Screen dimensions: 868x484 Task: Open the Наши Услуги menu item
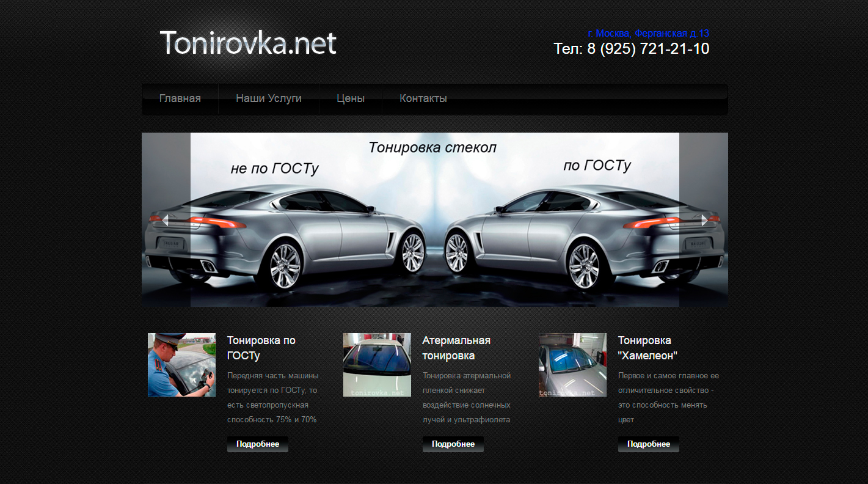269,98
